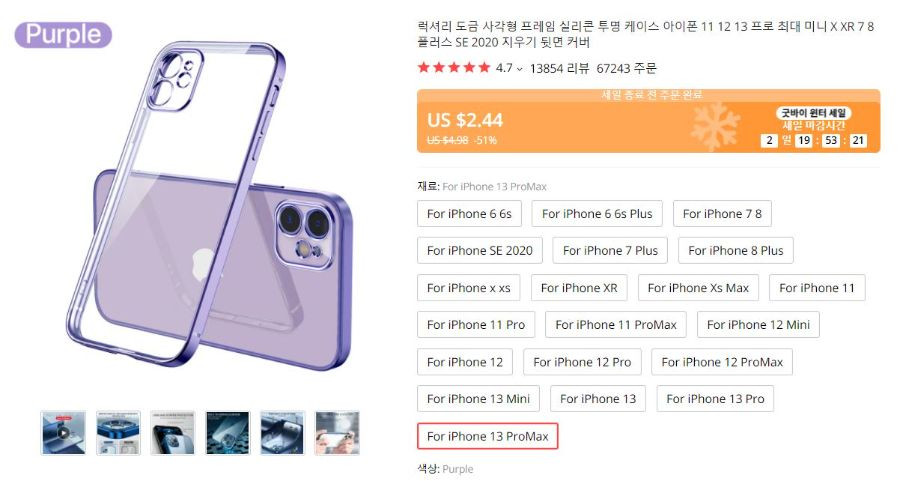Select For iPhone 13 ProMax option

[x=487, y=436]
